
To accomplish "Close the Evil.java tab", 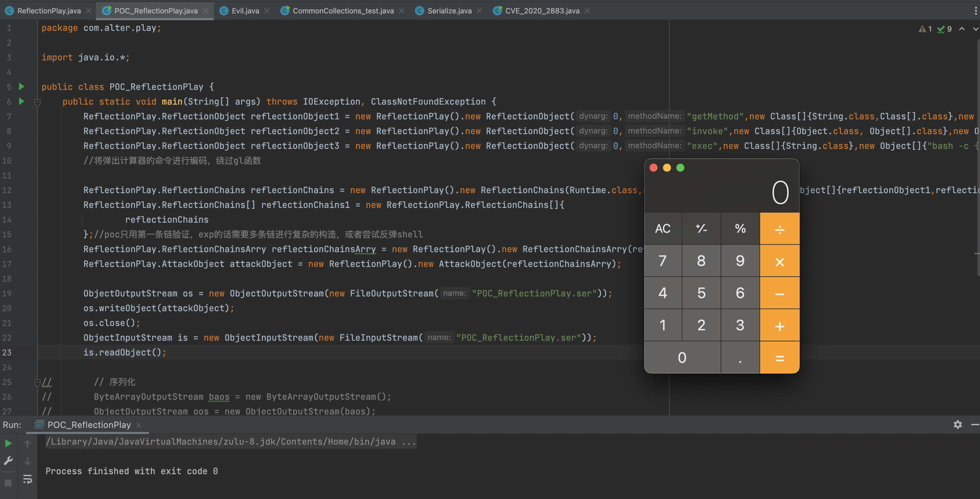I will tap(267, 11).
